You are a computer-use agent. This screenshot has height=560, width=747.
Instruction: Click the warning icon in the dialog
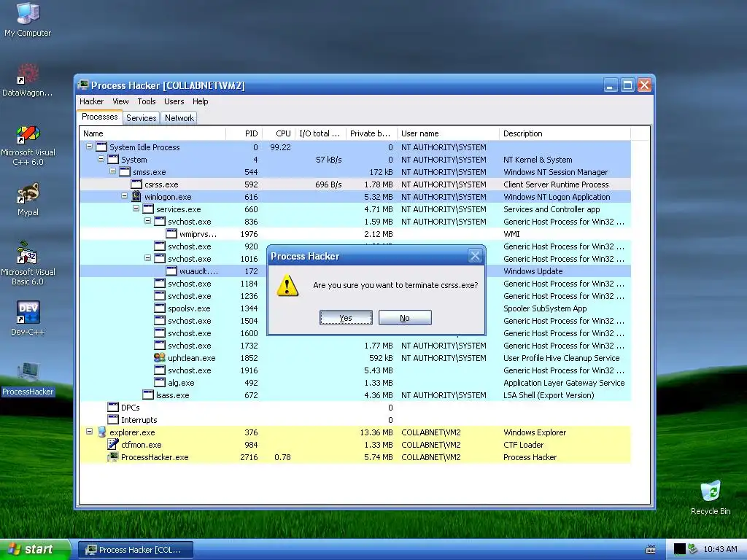click(287, 286)
